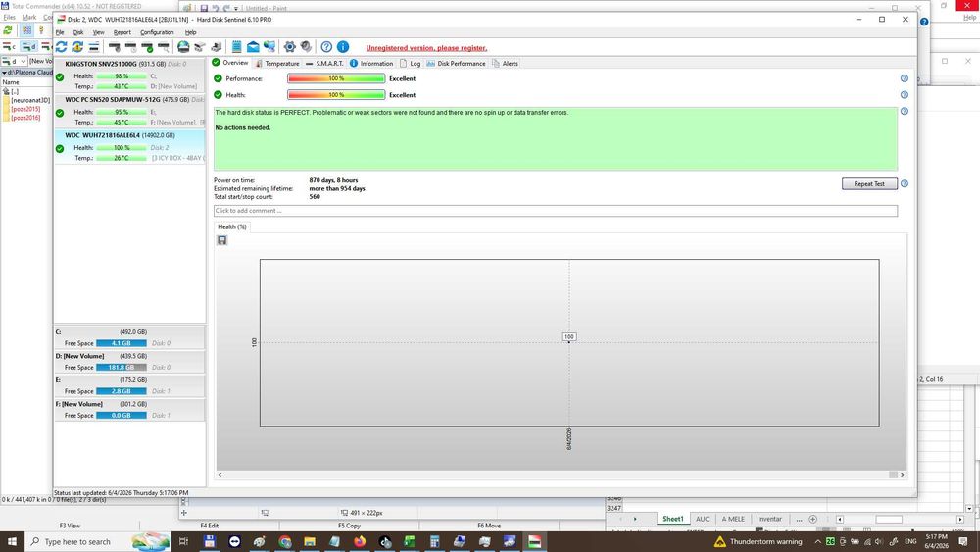Click the Unregistered version register link

pos(426,48)
